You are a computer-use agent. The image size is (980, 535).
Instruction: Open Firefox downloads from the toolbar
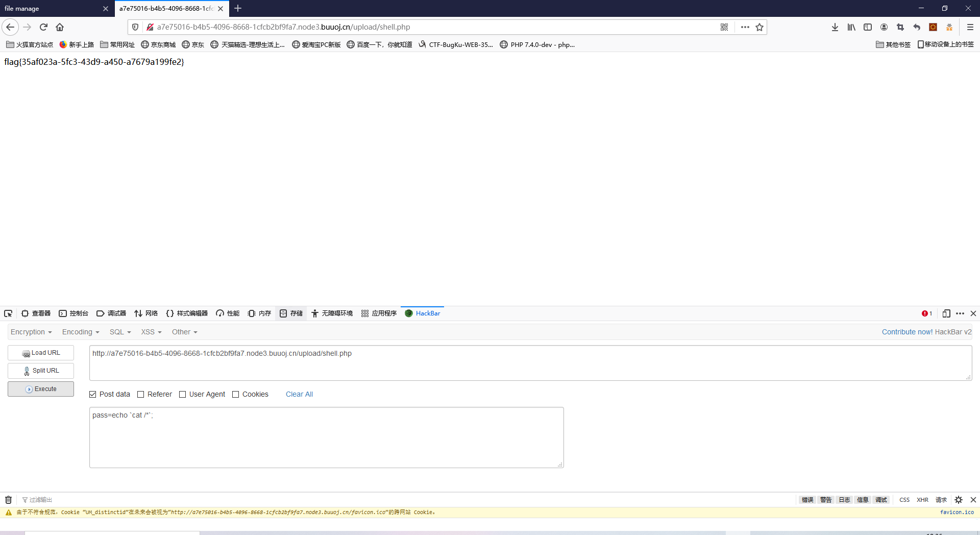(x=835, y=27)
